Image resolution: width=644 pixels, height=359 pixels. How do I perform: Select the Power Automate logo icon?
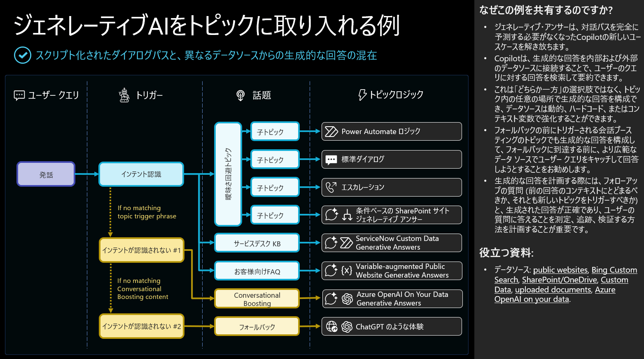(x=331, y=131)
